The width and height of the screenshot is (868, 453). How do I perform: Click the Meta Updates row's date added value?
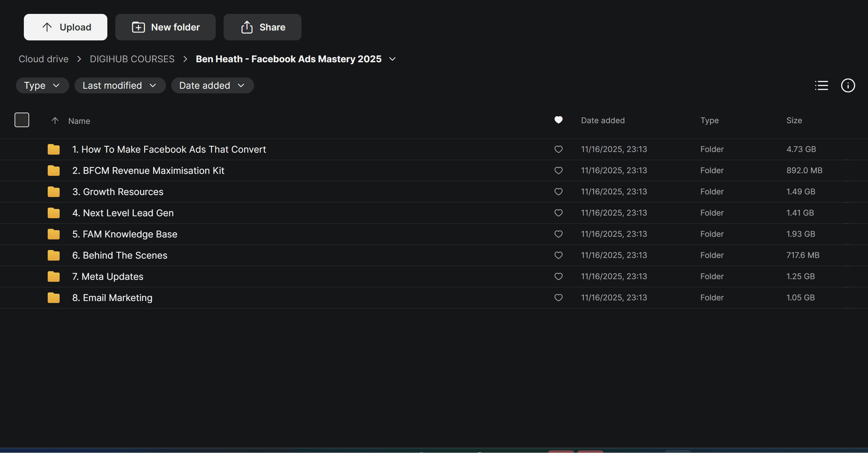(x=614, y=277)
